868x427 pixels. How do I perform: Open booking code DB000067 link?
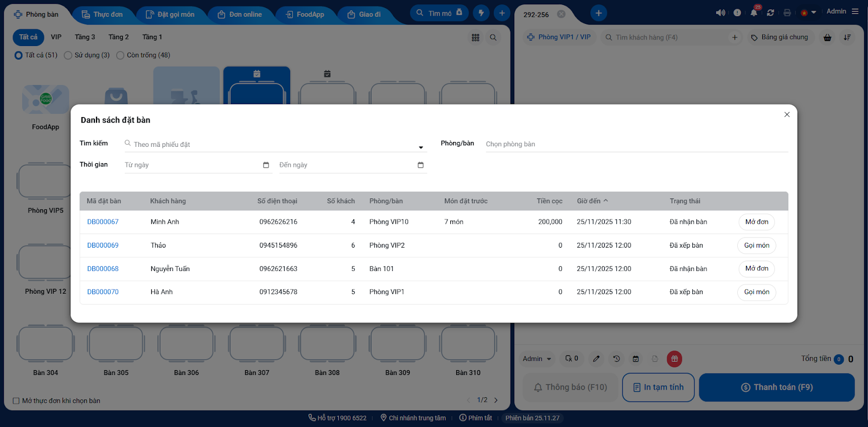103,222
